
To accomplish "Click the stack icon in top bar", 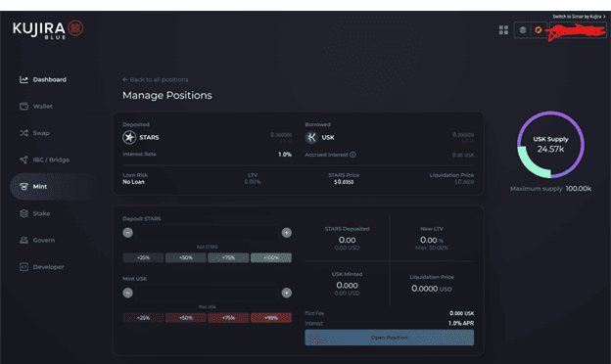I will pyautogui.click(x=523, y=30).
